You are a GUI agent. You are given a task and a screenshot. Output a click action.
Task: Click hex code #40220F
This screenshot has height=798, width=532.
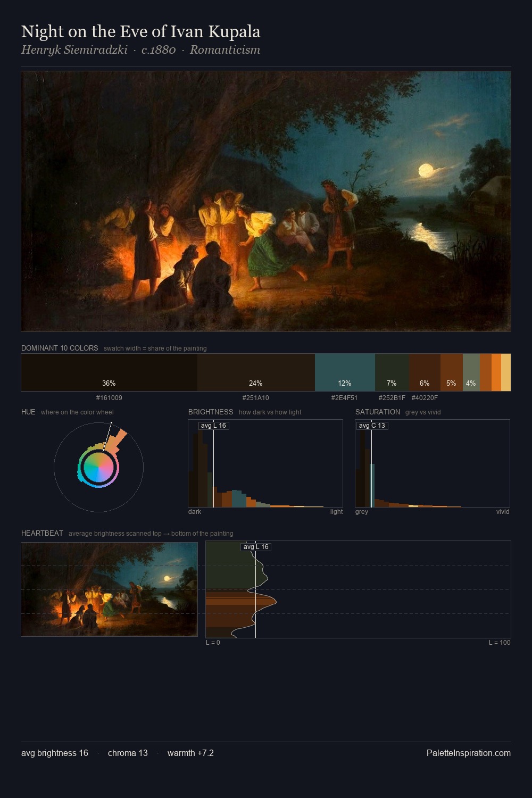(425, 398)
